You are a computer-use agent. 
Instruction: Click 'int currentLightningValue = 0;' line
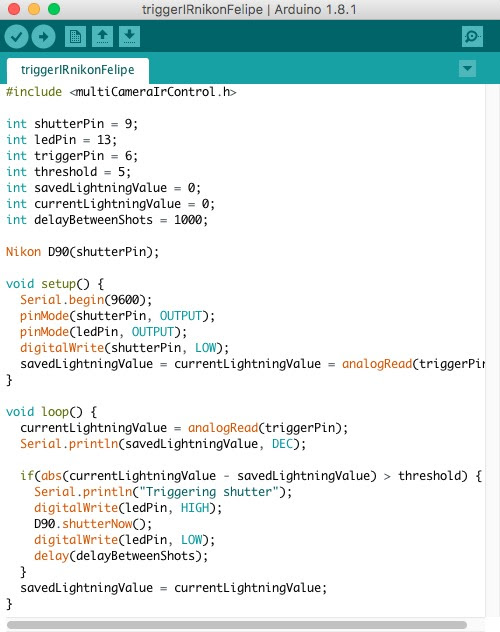click(x=110, y=204)
